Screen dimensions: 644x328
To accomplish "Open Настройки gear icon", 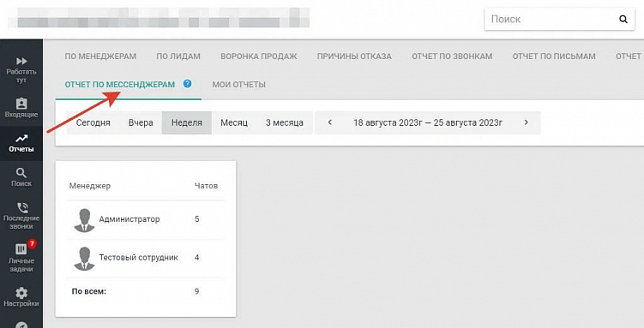I will coord(21,293).
